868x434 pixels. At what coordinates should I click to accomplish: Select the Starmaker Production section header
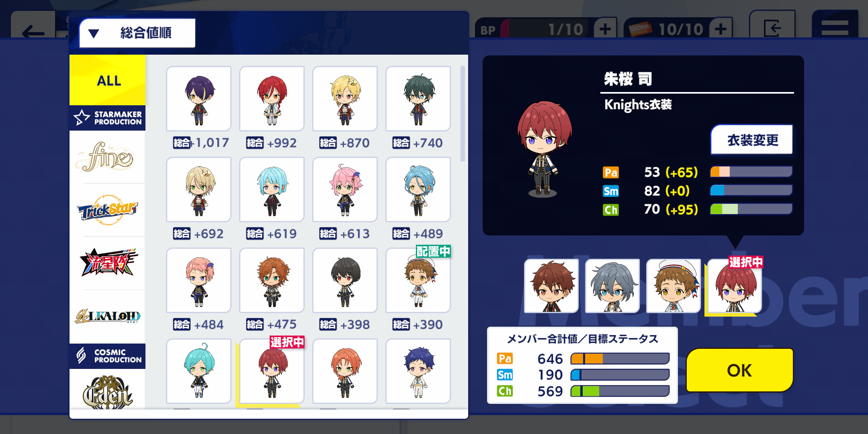click(x=108, y=118)
